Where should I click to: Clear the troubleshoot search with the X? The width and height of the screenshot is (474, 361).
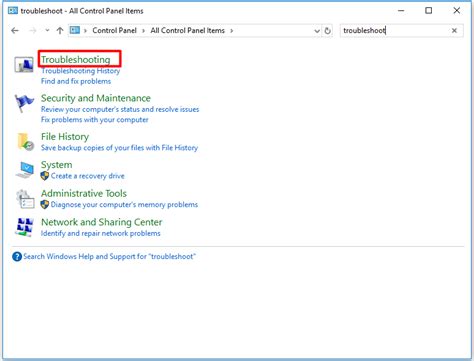click(x=454, y=31)
